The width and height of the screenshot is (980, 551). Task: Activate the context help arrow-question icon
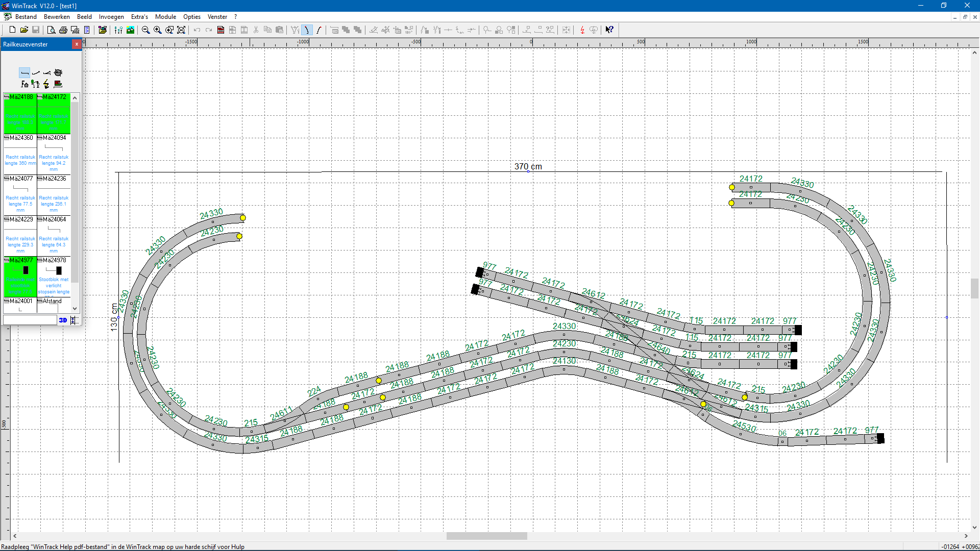tap(609, 30)
